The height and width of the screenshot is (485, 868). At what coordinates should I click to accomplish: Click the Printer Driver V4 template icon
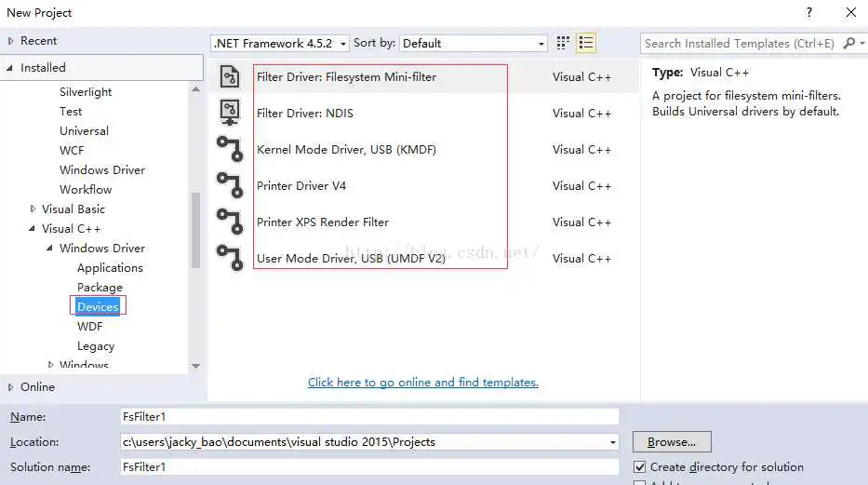coord(229,185)
